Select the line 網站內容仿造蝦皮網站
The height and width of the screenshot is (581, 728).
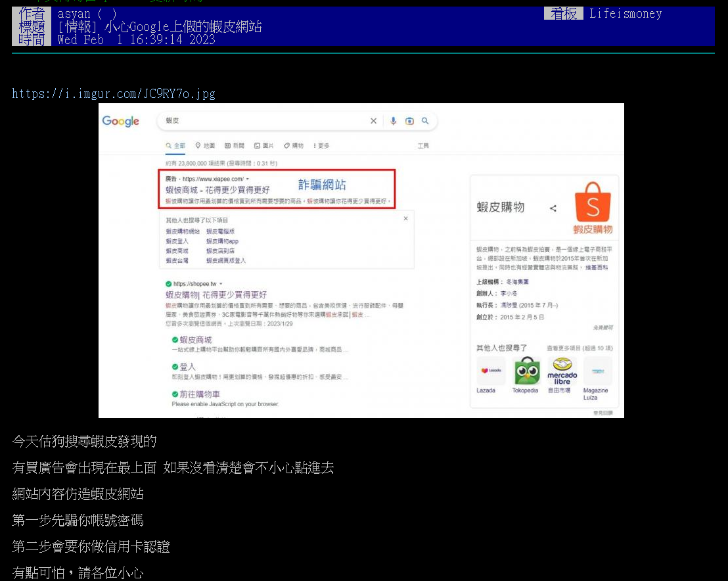pyautogui.click(x=78, y=494)
